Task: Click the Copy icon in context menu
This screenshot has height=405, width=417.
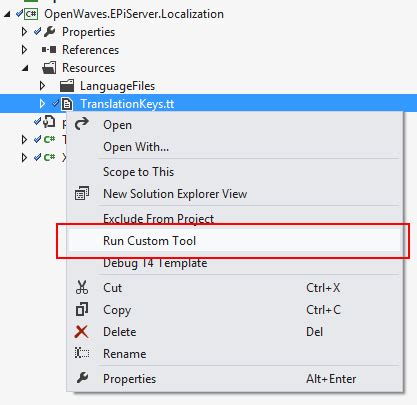Action: 82,309
